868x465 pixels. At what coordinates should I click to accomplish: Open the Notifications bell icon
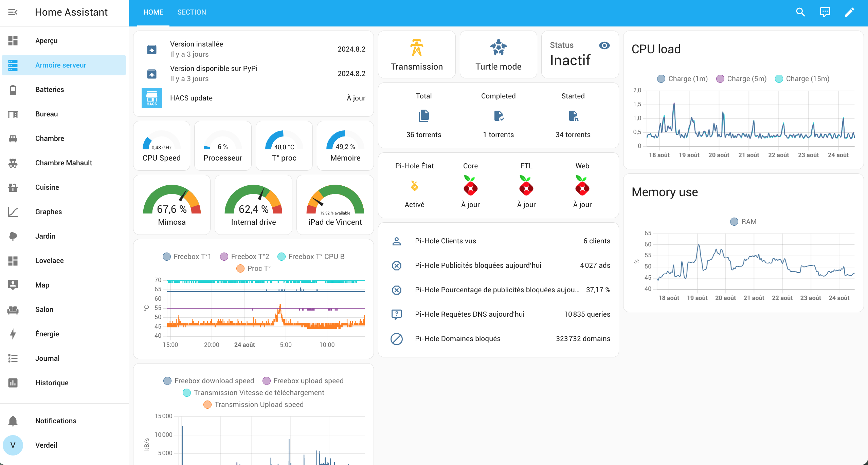coord(13,421)
